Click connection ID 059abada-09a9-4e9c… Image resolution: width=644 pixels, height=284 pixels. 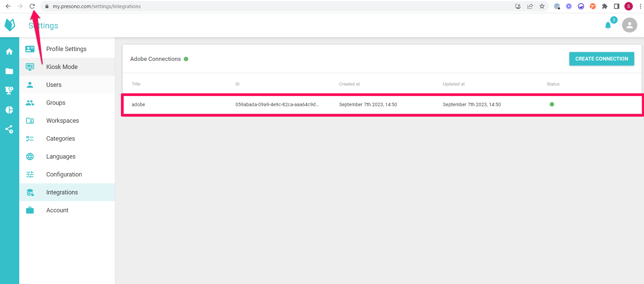pyautogui.click(x=277, y=104)
